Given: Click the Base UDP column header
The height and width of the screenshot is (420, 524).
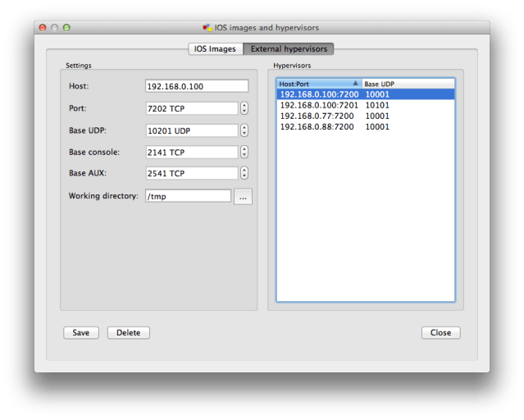Looking at the screenshot, I should 408,84.
